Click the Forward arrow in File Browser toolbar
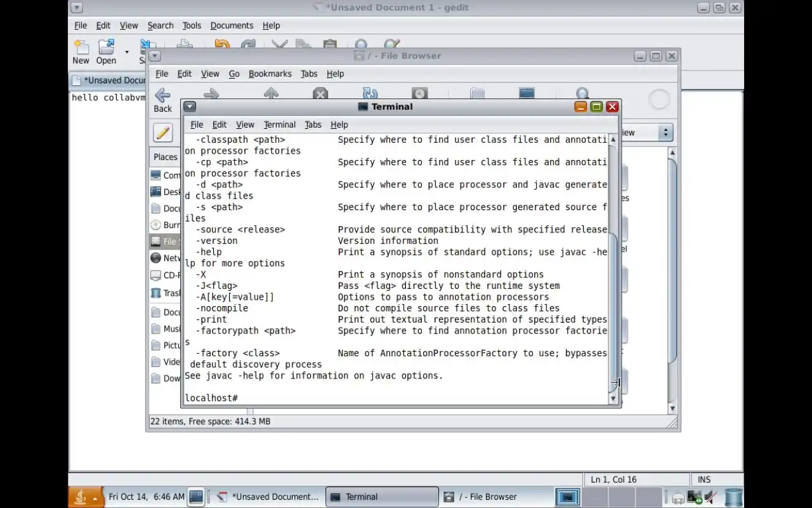This screenshot has height=508, width=812. (212, 94)
